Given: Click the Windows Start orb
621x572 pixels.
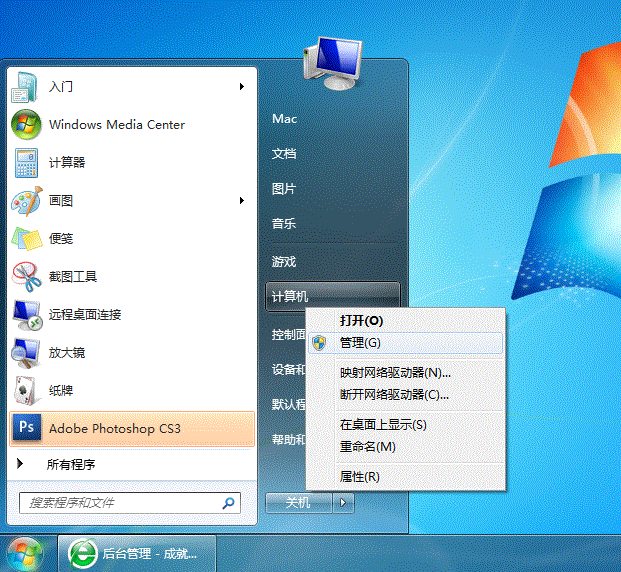Looking at the screenshot, I should 24,553.
